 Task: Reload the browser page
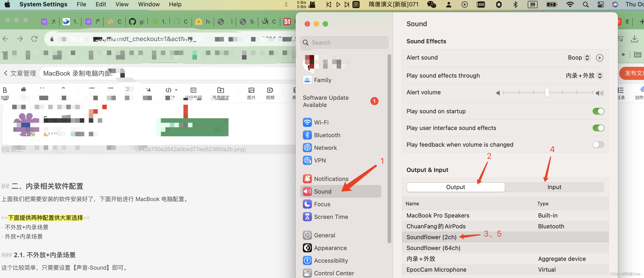coord(34,39)
